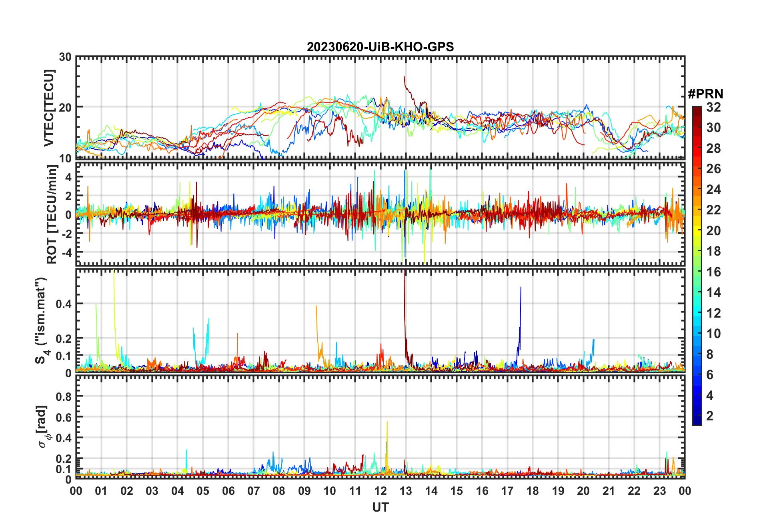Image resolution: width=761 pixels, height=532 pixels.
Task: Click colorbar tick label "30"
Action: pyautogui.click(x=713, y=128)
